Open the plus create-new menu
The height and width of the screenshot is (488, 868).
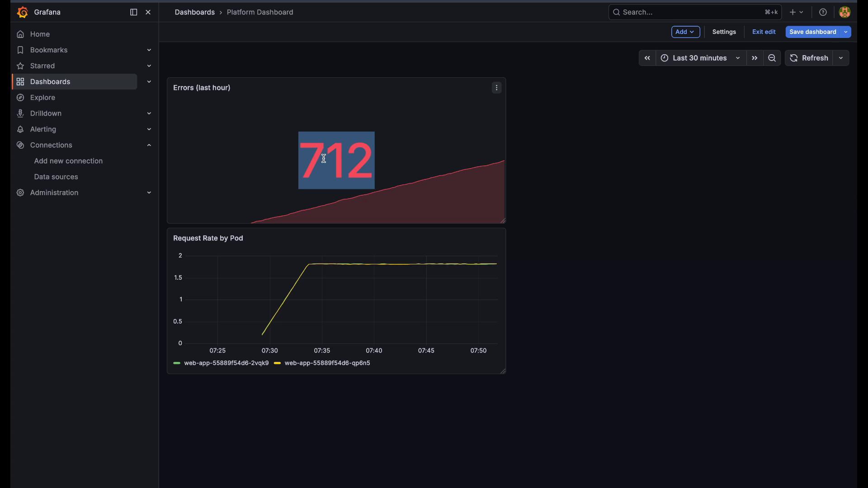(796, 12)
